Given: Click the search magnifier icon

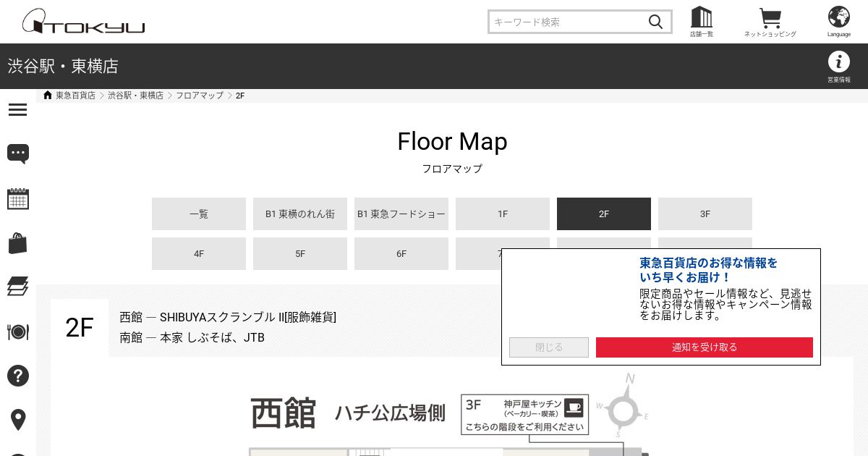Looking at the screenshot, I should 655,22.
